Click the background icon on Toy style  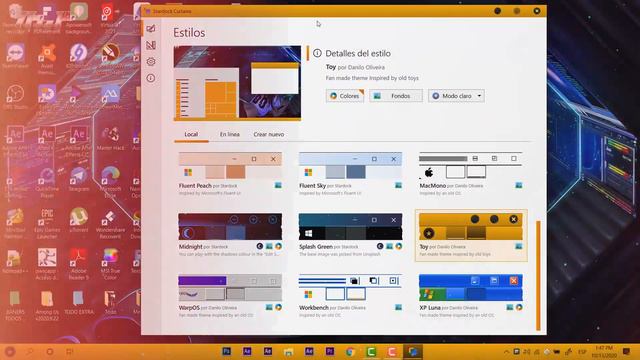click(x=519, y=246)
